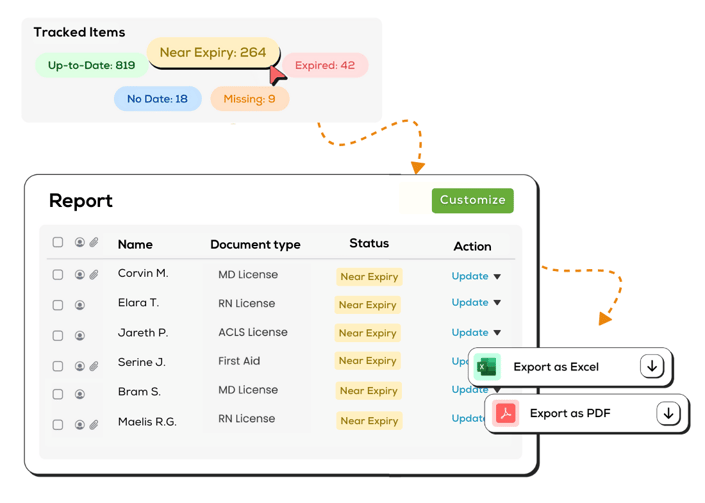Check the box for Corvin M.
Viewport: 705px width, 503px height.
tap(58, 275)
